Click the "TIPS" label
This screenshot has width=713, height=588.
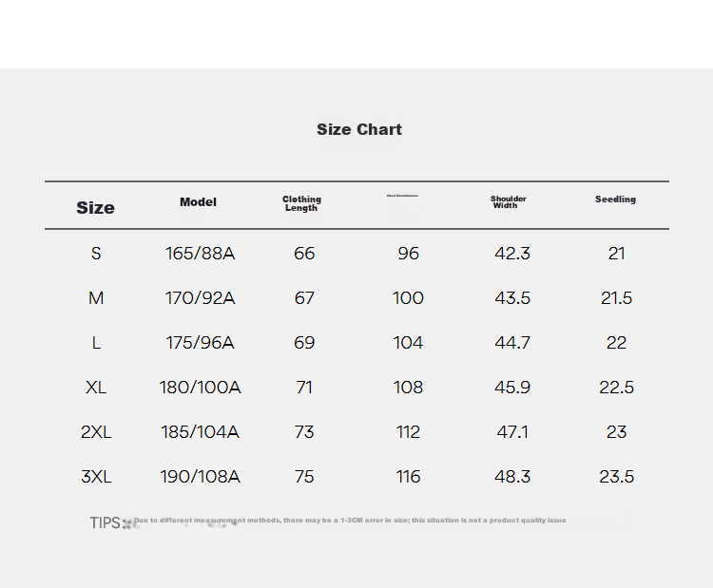pos(105,523)
